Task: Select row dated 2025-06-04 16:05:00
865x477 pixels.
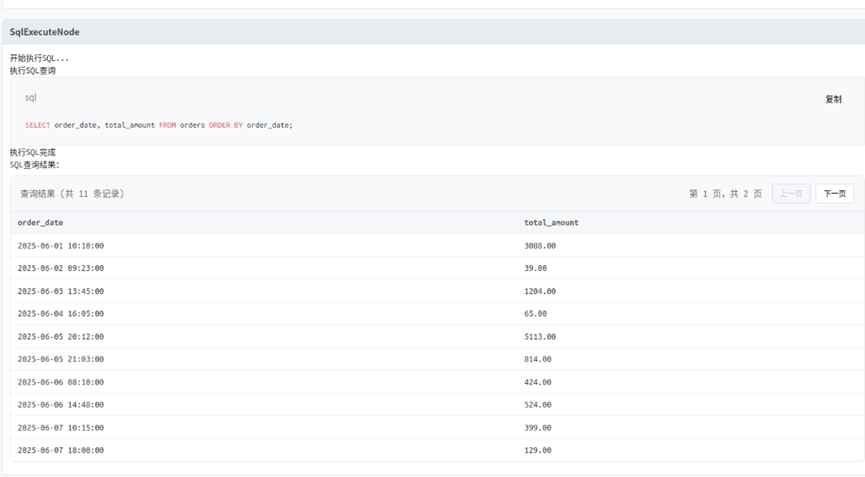Action: [x=437, y=314]
